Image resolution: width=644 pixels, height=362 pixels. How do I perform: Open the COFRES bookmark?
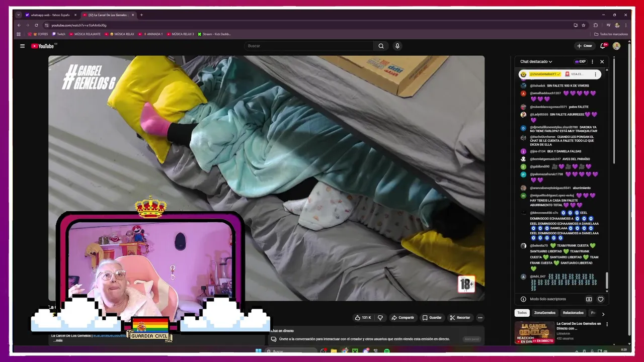click(x=38, y=34)
